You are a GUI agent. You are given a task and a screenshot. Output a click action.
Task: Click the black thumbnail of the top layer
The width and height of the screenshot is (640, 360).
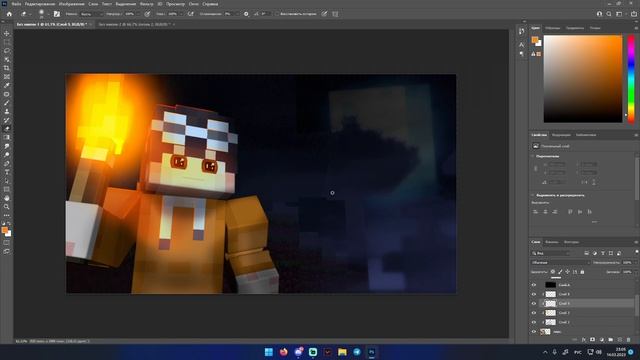tap(551, 285)
